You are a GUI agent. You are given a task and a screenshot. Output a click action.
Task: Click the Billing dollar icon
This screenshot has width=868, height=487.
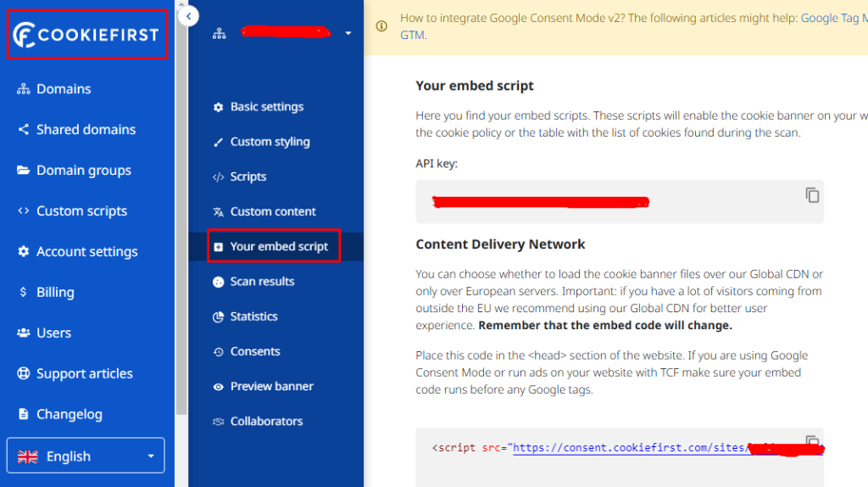tap(23, 293)
